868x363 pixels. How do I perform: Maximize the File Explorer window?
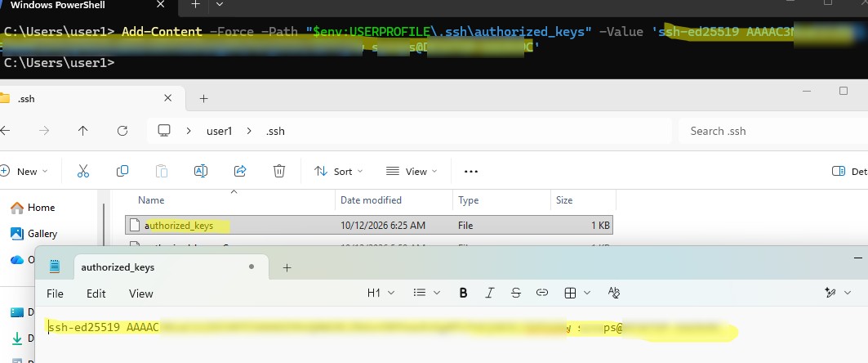coord(843,90)
